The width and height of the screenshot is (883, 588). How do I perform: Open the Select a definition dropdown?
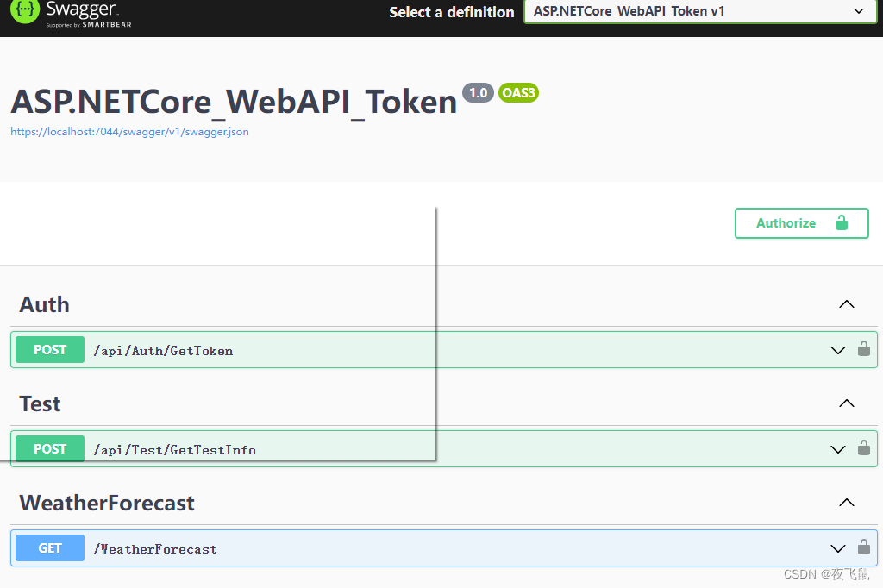[x=696, y=11]
